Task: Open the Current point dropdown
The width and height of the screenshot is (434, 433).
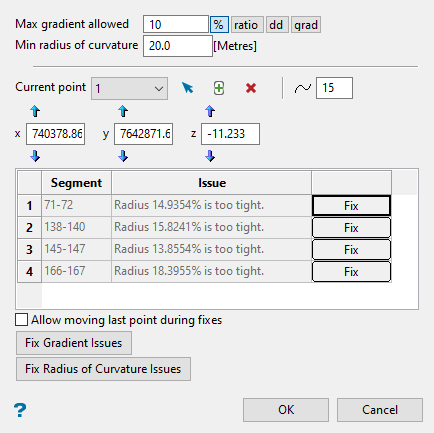Action: (129, 89)
